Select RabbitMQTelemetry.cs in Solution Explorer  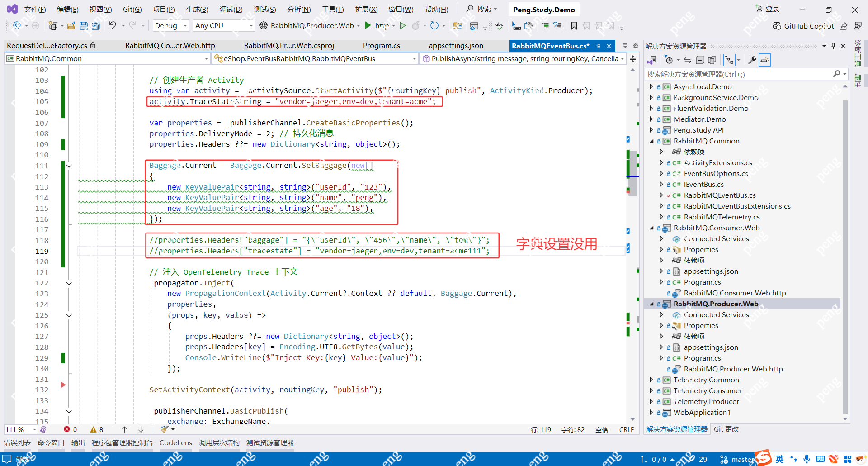(722, 217)
